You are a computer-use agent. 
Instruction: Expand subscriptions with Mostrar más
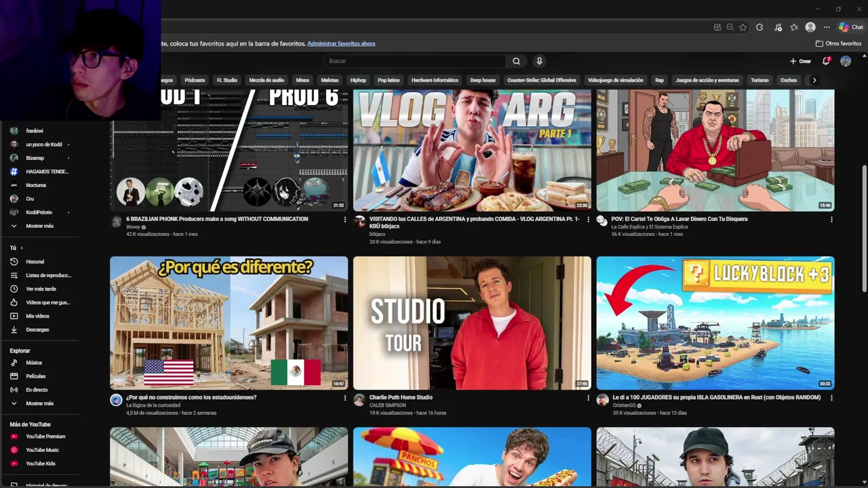[x=39, y=226]
